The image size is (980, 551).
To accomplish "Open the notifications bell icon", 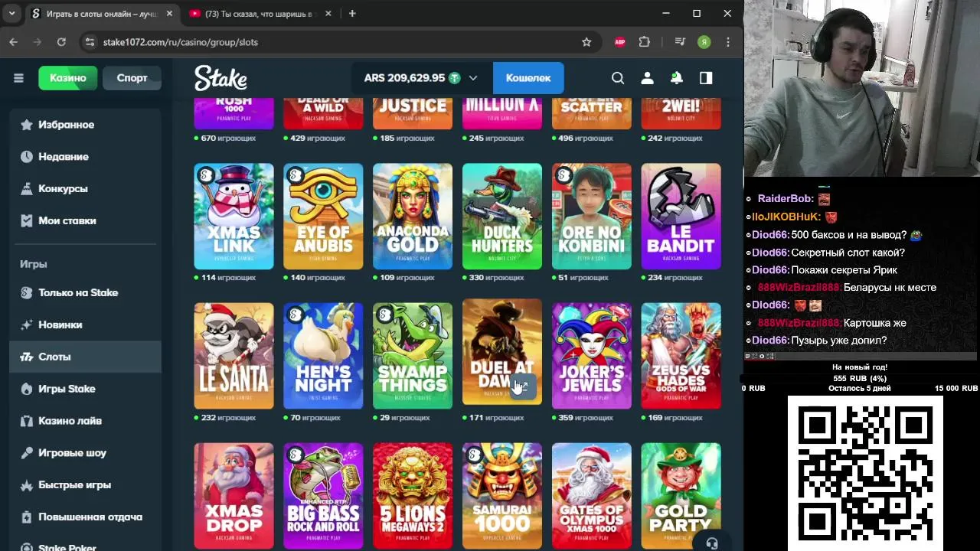I will pos(677,78).
